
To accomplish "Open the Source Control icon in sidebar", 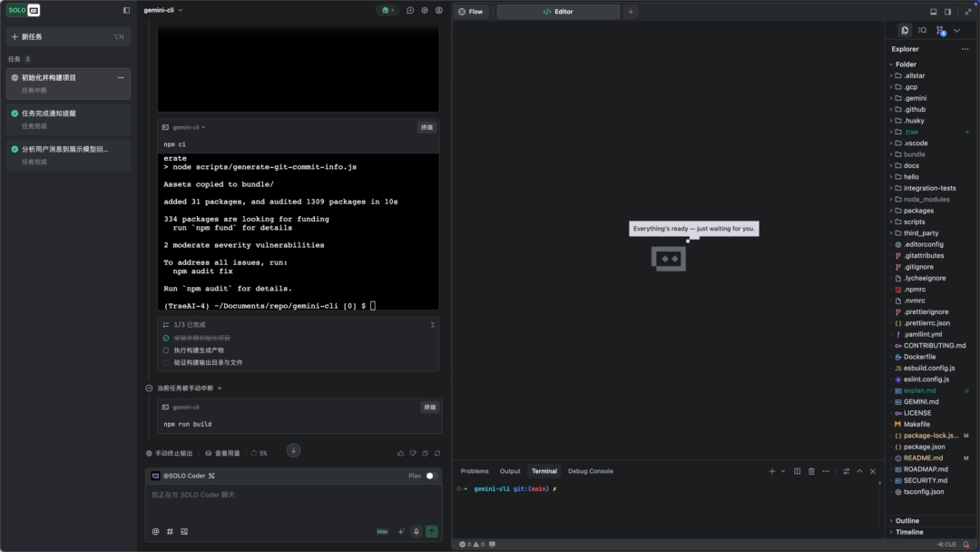I will pyautogui.click(x=939, y=30).
